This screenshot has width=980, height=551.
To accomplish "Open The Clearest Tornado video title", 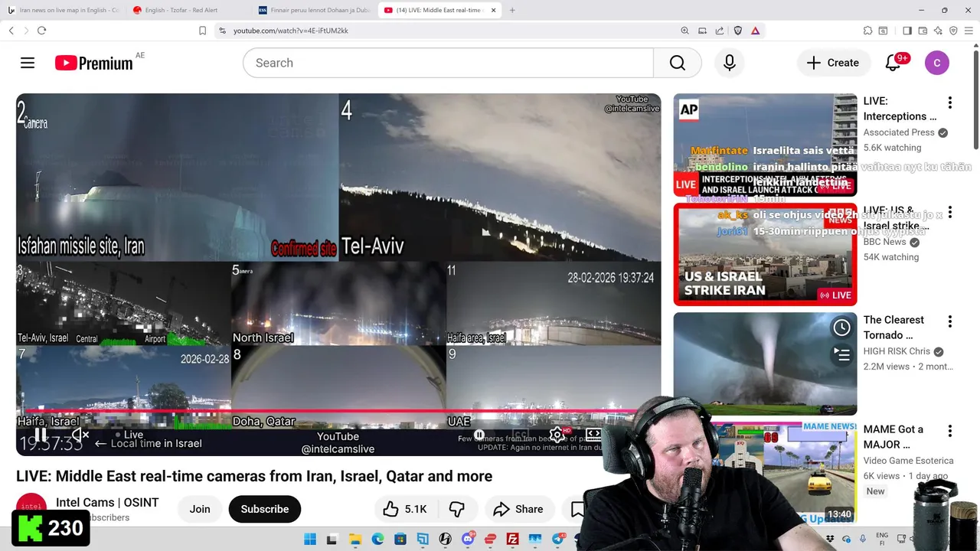I will pyautogui.click(x=893, y=328).
